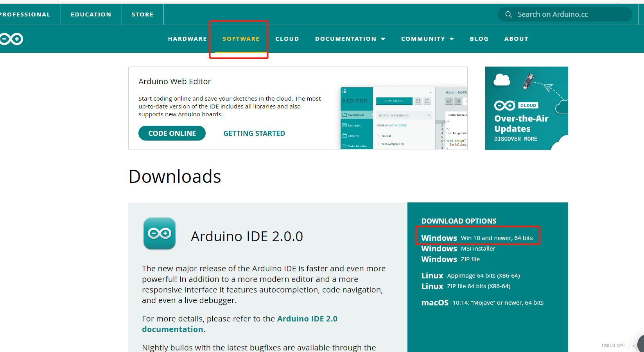Click the Download Options heading

(x=459, y=221)
